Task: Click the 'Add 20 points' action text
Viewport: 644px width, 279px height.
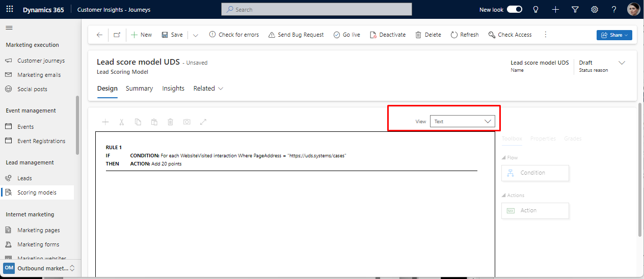Action: (166, 164)
